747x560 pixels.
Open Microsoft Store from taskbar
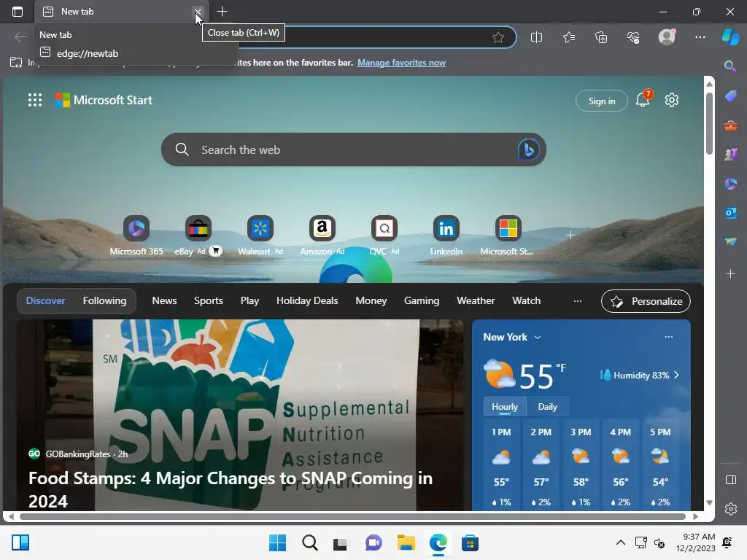[x=470, y=542]
